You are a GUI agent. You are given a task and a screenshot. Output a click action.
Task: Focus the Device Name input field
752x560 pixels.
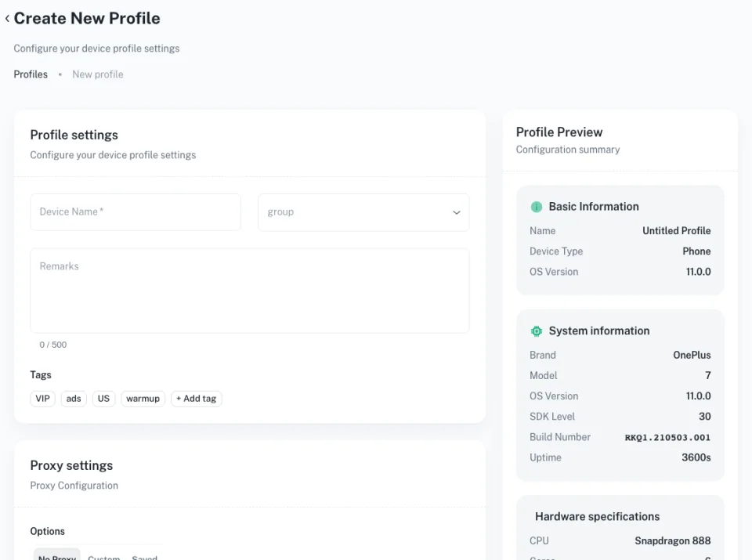tap(136, 212)
